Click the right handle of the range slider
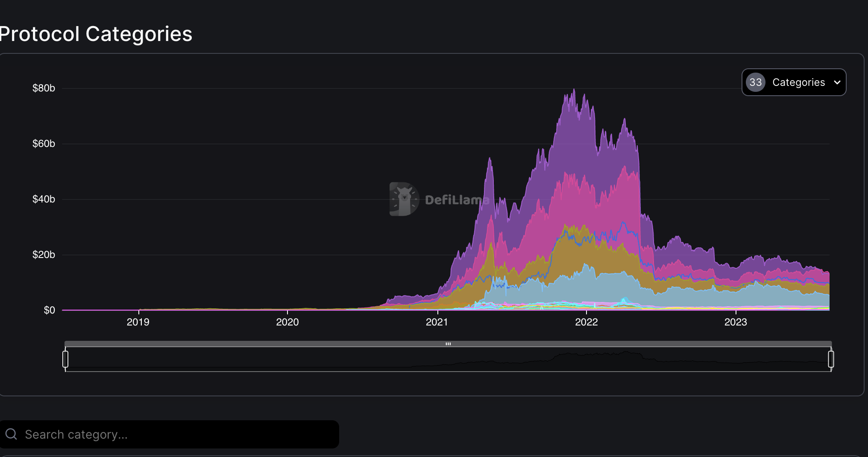868x457 pixels. (x=831, y=359)
